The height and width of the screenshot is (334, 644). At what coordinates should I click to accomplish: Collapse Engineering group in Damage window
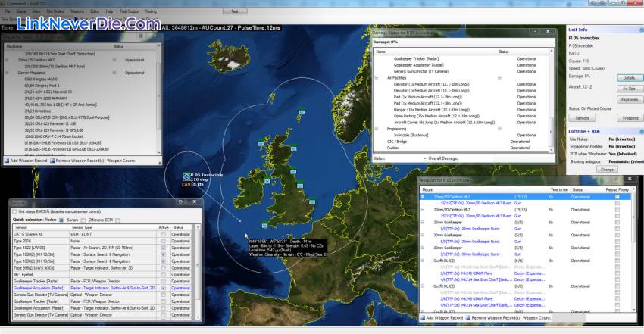pos(377,129)
